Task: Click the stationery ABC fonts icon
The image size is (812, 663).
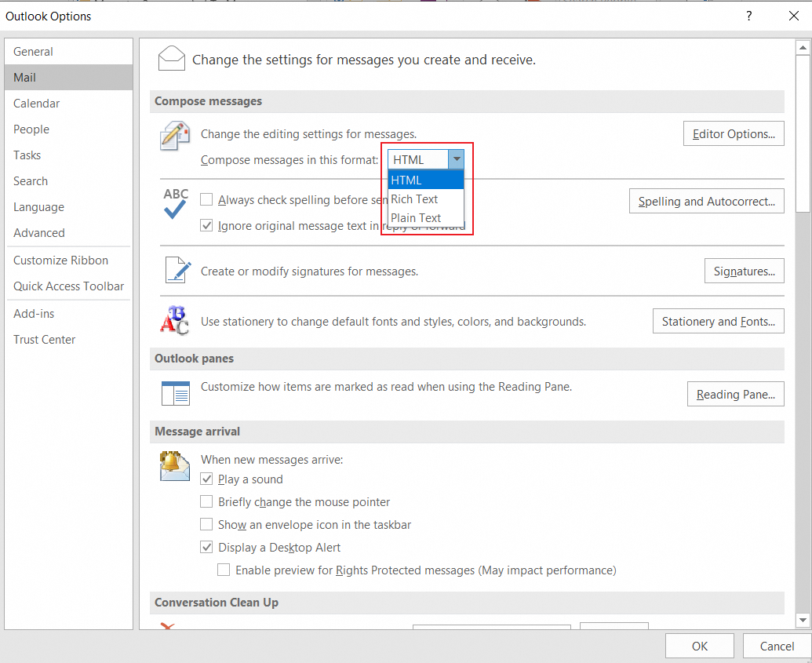Action: (174, 321)
